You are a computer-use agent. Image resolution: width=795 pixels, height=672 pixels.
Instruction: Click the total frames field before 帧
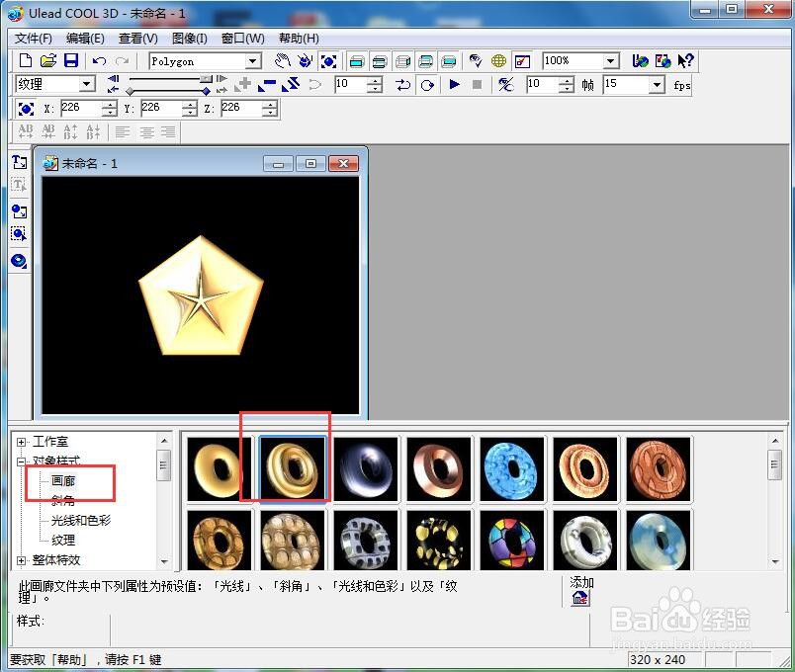pyautogui.click(x=543, y=84)
